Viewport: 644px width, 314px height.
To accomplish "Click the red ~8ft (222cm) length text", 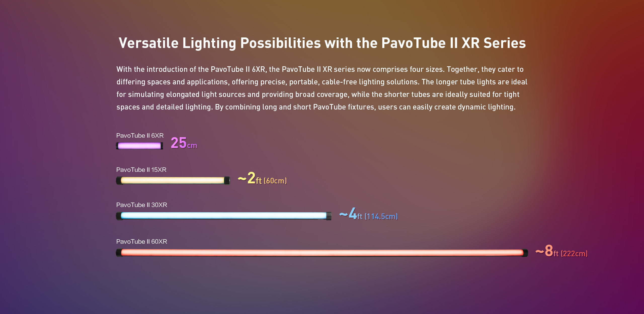I will [x=561, y=251].
